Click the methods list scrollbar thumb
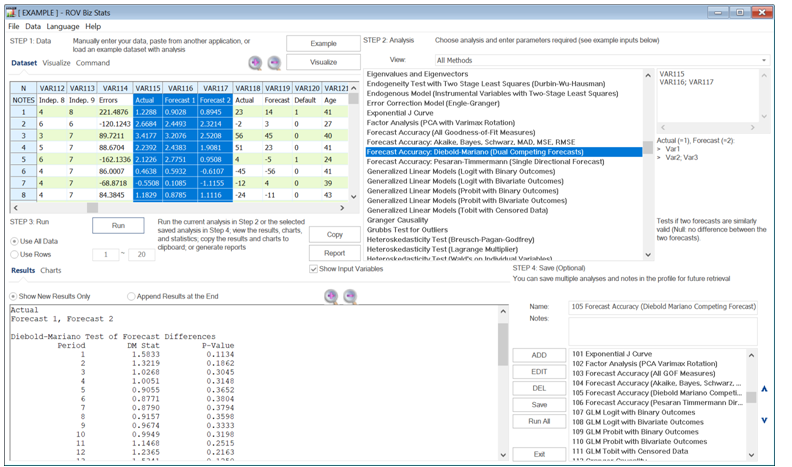792x467 pixels. coord(648,147)
